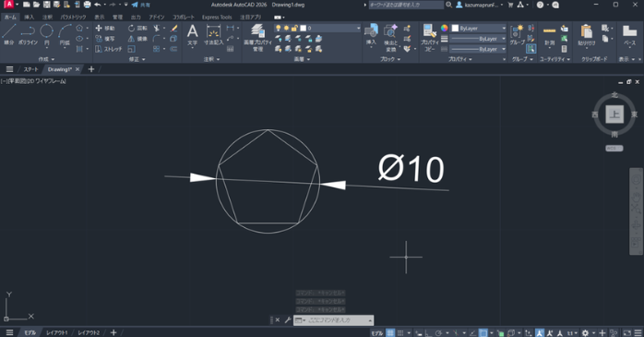The width and height of the screenshot is (644, 337).
Task: Expand the 注釈 (Annotation) panel
Action: coord(212,59)
